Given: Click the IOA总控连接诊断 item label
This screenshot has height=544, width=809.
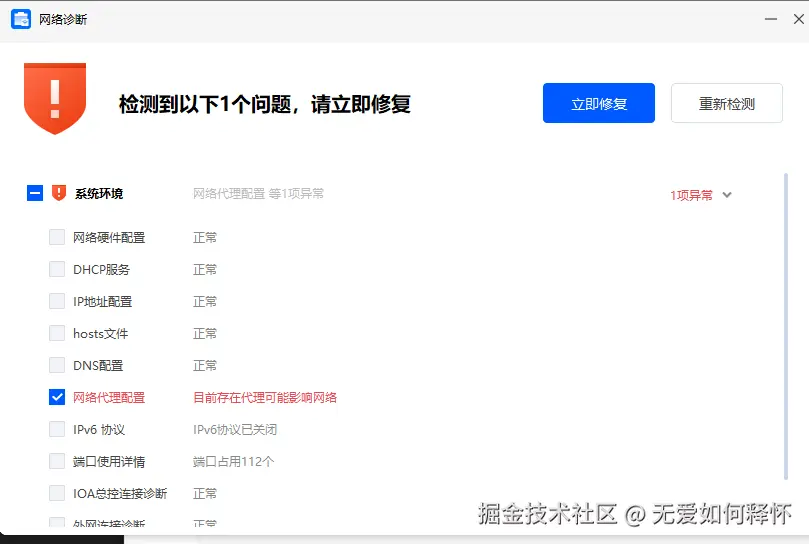Looking at the screenshot, I should point(120,493).
